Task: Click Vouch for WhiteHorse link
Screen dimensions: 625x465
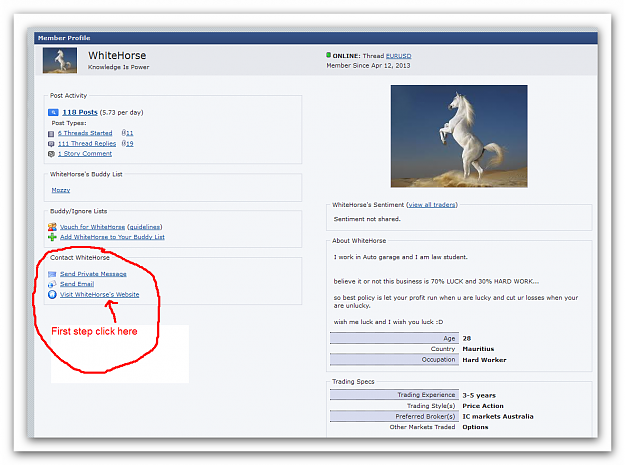Action: tap(92, 227)
